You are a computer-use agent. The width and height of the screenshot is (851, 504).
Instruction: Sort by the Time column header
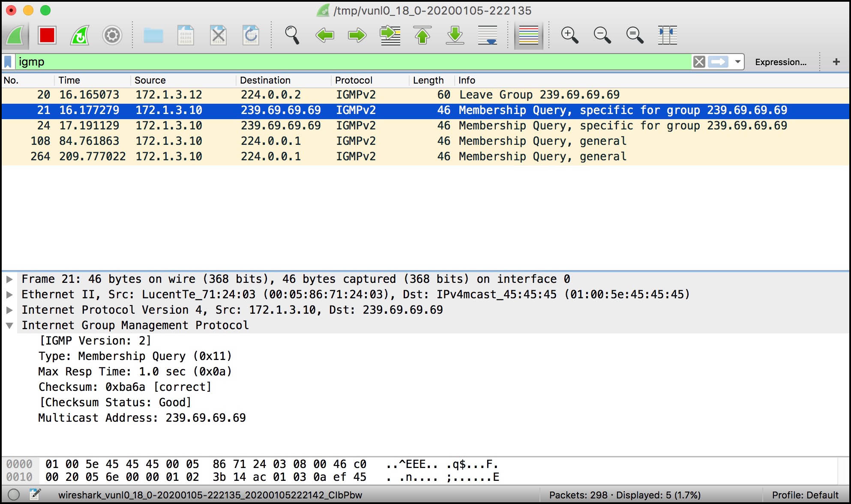(x=92, y=80)
